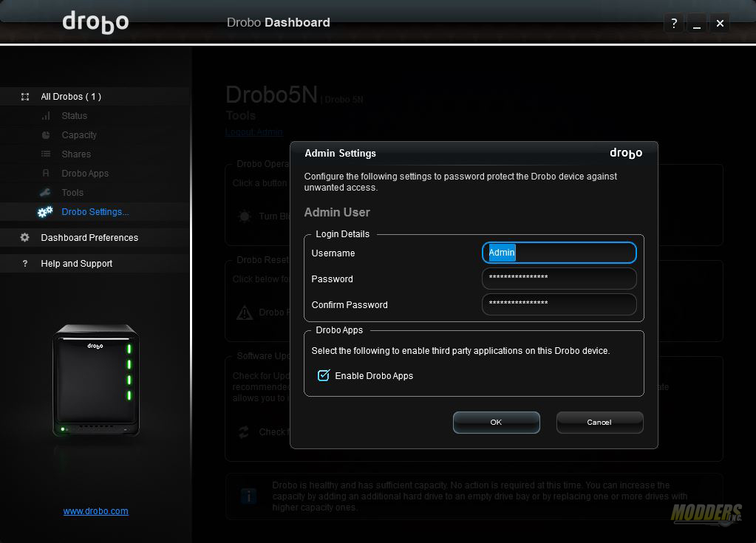Cancel the Admin Settings dialog
Screen dimensions: 756x543
click(599, 423)
